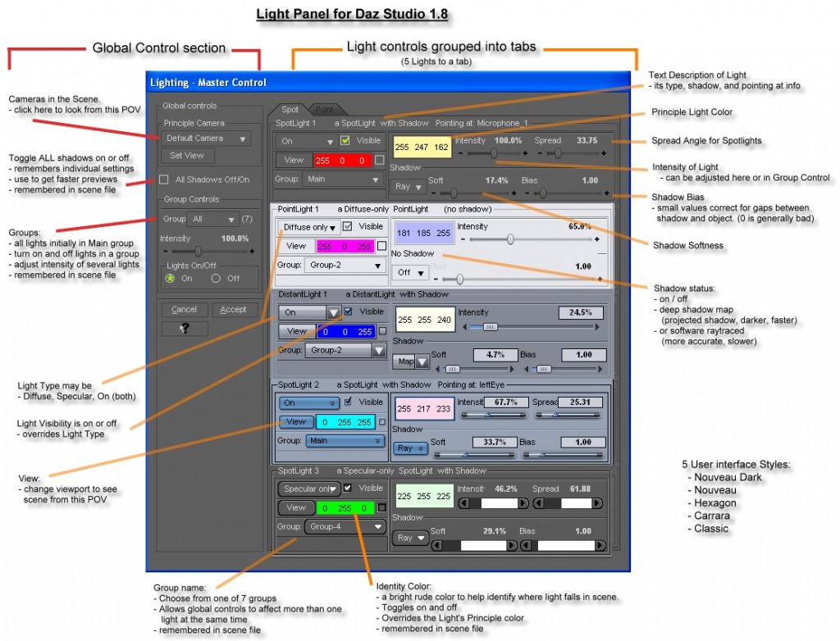Viewport: 840px width, 641px height.
Task: Switch to the Point tab
Action: [324, 109]
